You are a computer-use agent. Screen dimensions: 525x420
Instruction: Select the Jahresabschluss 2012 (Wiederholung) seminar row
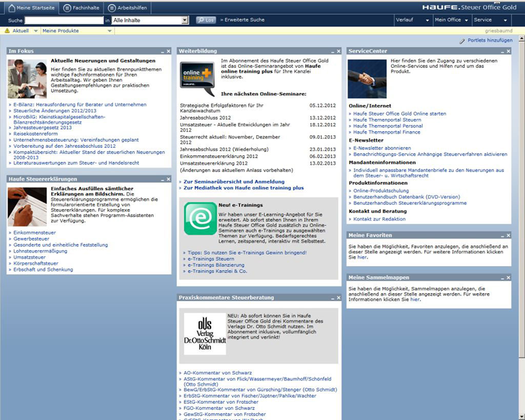pos(258,149)
